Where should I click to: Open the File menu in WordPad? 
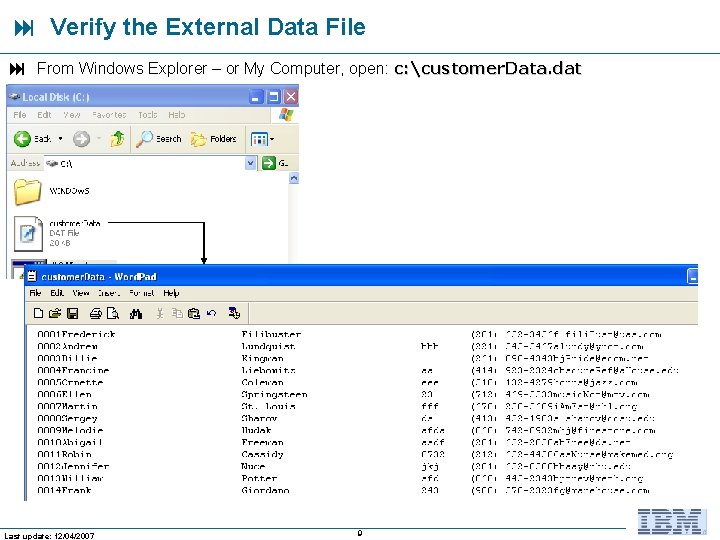point(35,293)
